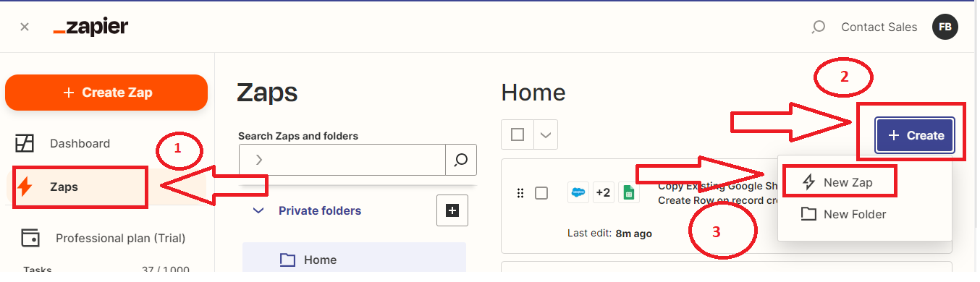Screen dimensions: 980x282
Task: Open the FB user avatar menu
Action: 945,27
